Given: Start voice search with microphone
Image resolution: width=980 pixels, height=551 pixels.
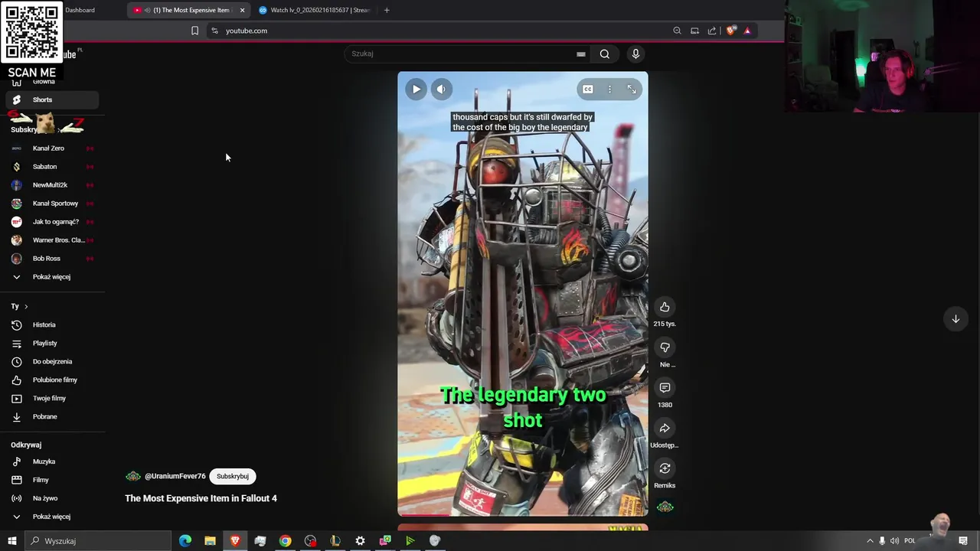Looking at the screenshot, I should coord(635,54).
